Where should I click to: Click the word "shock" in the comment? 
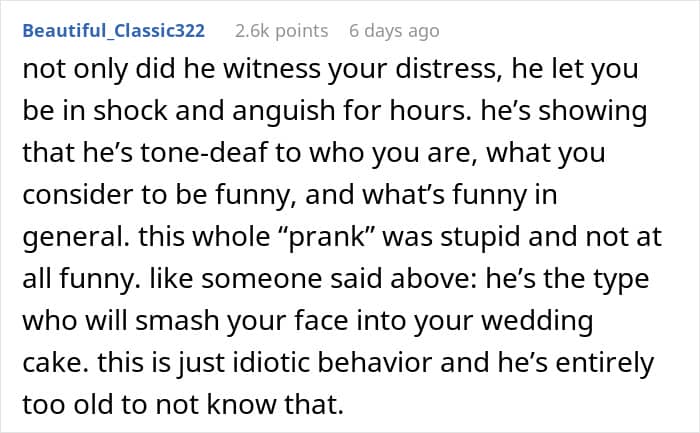click(130, 111)
